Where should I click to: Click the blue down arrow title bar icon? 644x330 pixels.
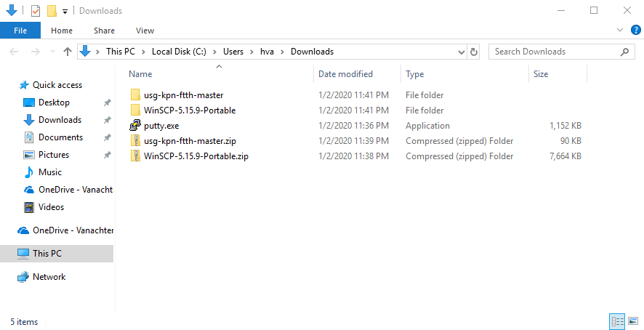click(x=12, y=10)
